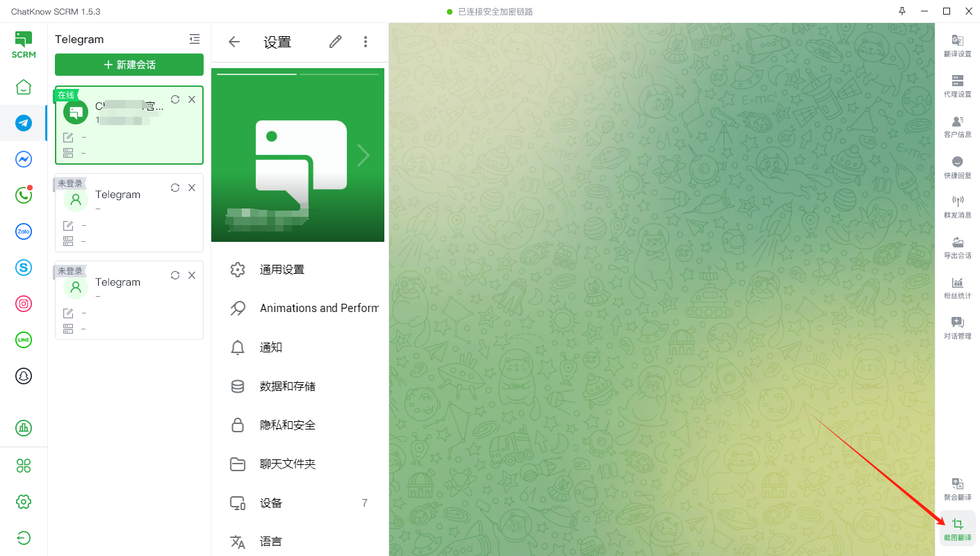This screenshot has width=980, height=556.
Task: Show next profile photo with right chevron
Action: click(363, 156)
